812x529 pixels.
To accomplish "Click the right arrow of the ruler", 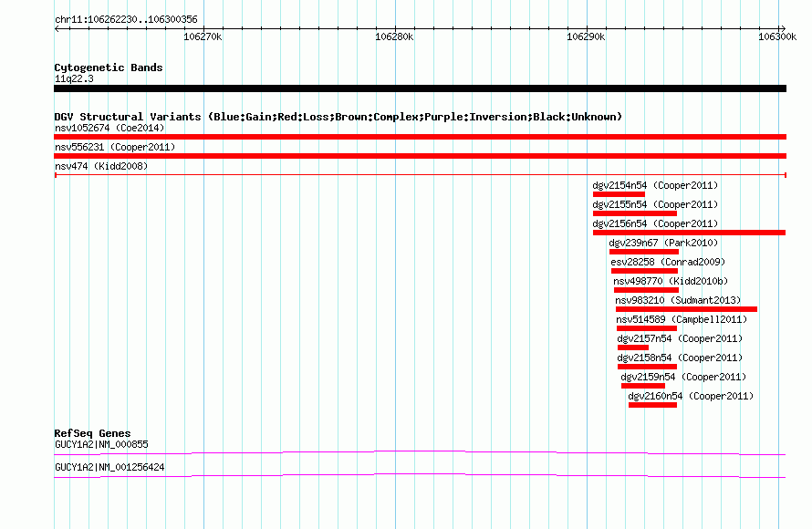I will [783, 29].
